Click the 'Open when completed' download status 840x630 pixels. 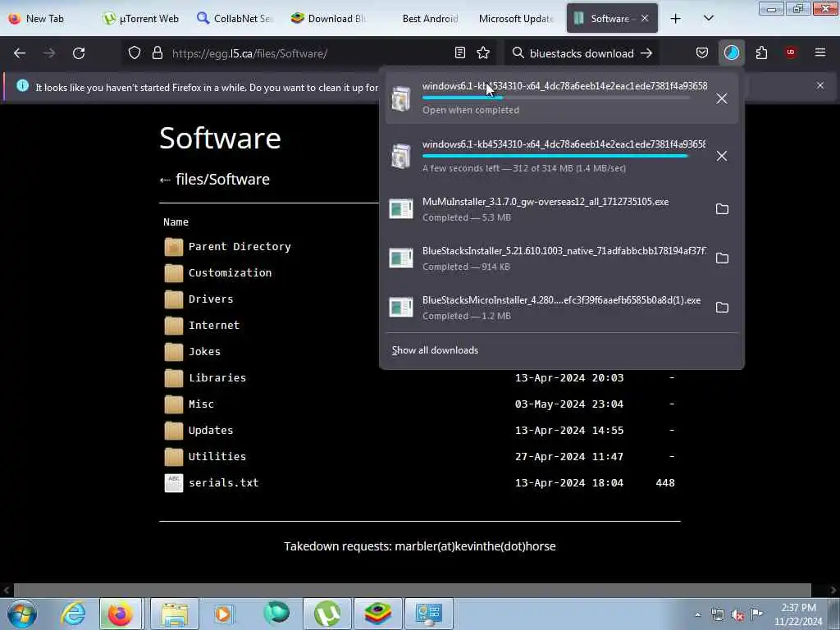click(470, 110)
